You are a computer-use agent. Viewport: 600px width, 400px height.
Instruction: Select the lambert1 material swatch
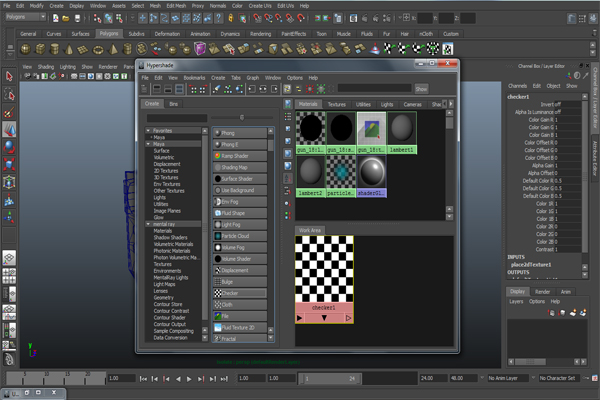[x=402, y=133]
